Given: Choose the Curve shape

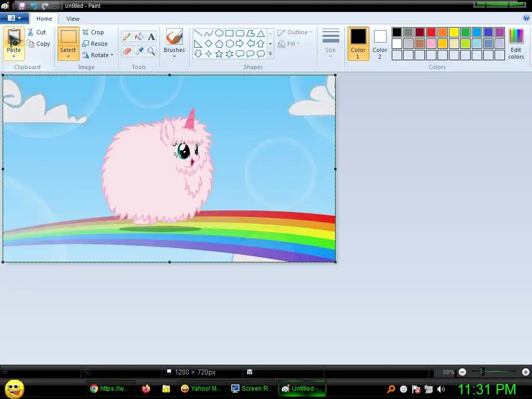Looking at the screenshot, I should [209, 33].
